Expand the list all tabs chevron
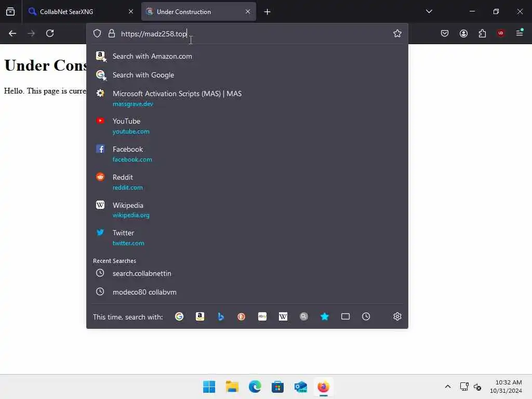 tap(429, 11)
